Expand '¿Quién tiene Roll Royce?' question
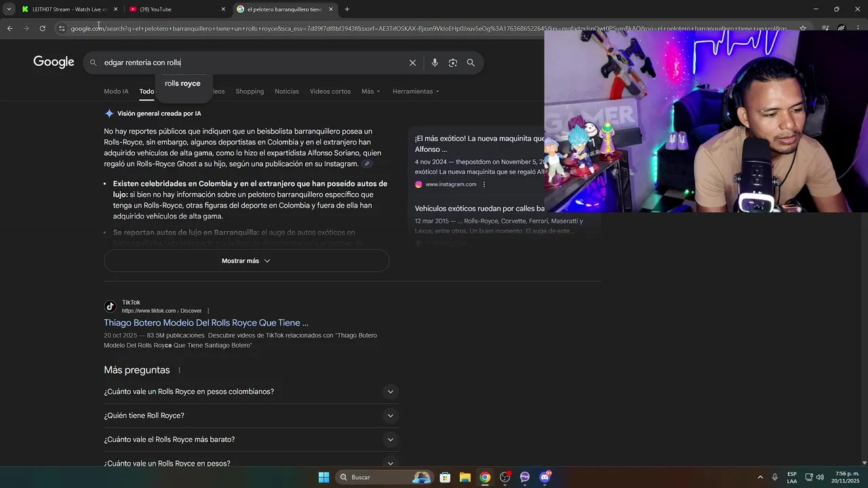Image resolution: width=868 pixels, height=488 pixels. (251, 415)
